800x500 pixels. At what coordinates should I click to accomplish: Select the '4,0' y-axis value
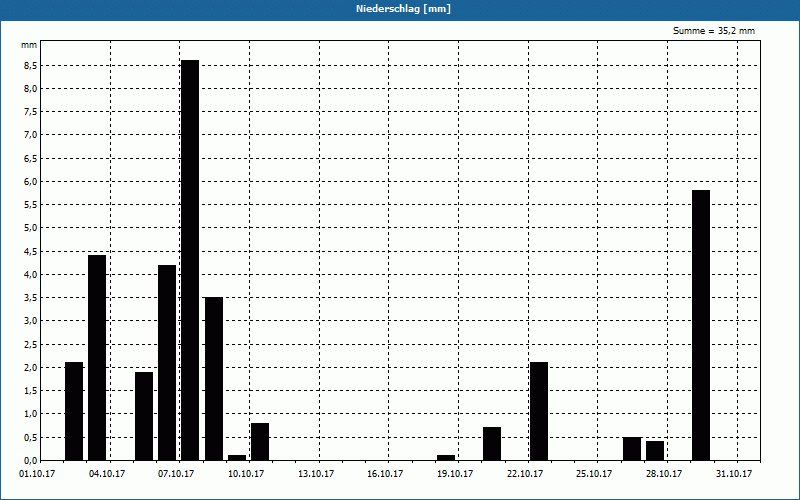pos(31,274)
